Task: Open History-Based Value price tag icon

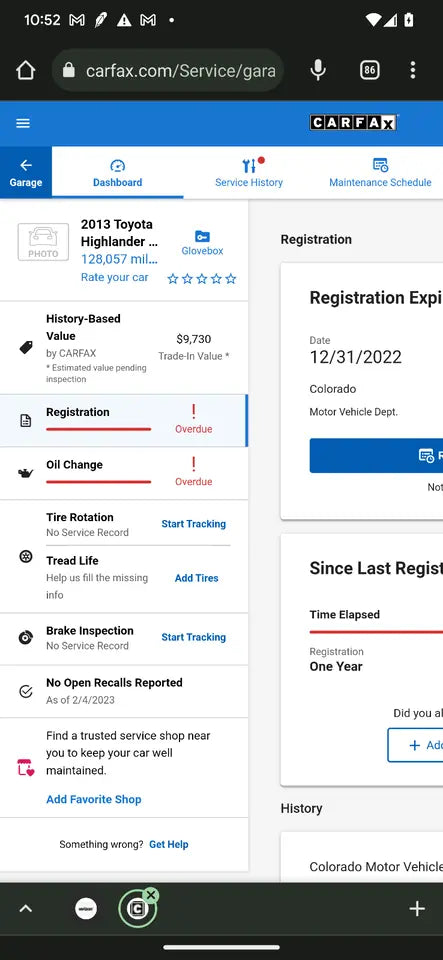Action: [x=26, y=348]
